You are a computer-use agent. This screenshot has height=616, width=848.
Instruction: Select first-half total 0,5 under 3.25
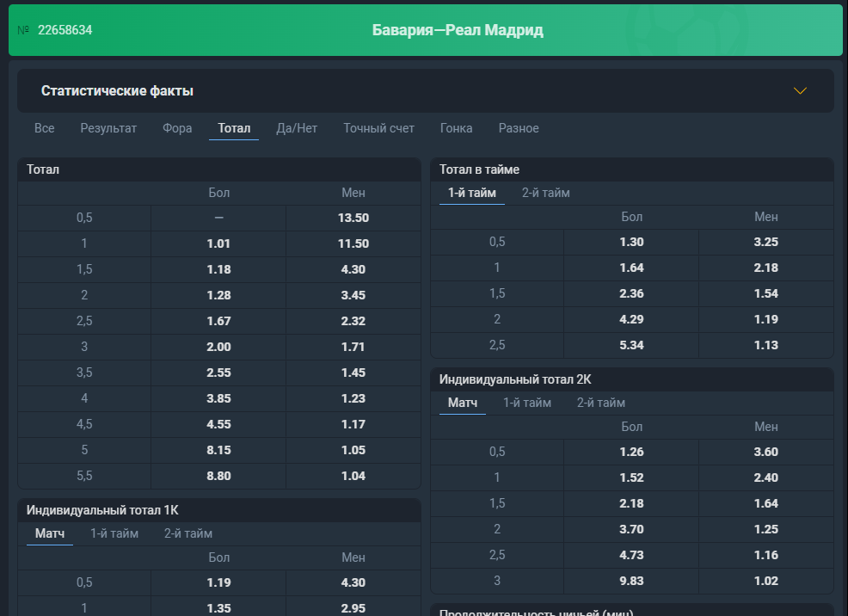coord(765,242)
